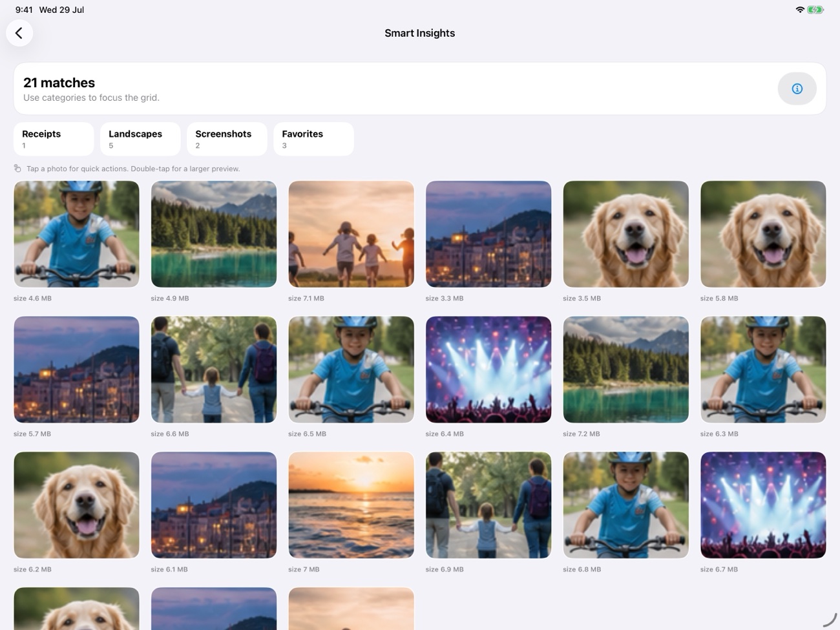This screenshot has width=840, height=630.
Task: Click the "size 5.8 MB" caption
Action: pyautogui.click(x=719, y=299)
